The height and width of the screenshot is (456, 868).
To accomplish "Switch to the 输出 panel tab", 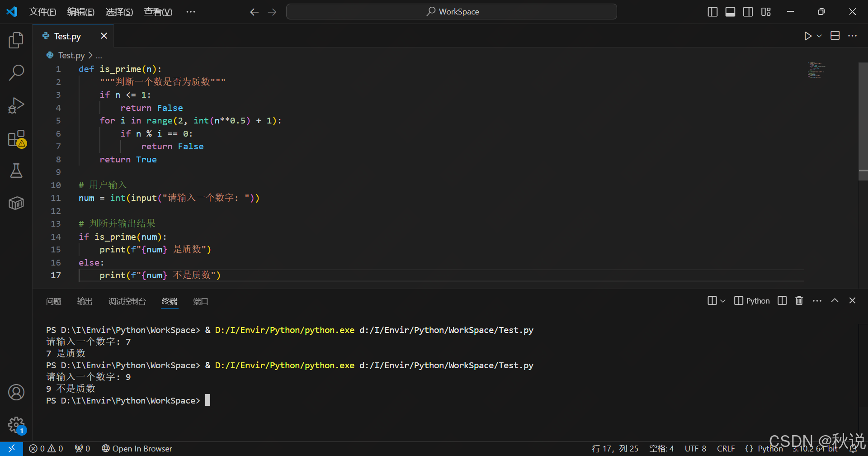I will [x=85, y=301].
